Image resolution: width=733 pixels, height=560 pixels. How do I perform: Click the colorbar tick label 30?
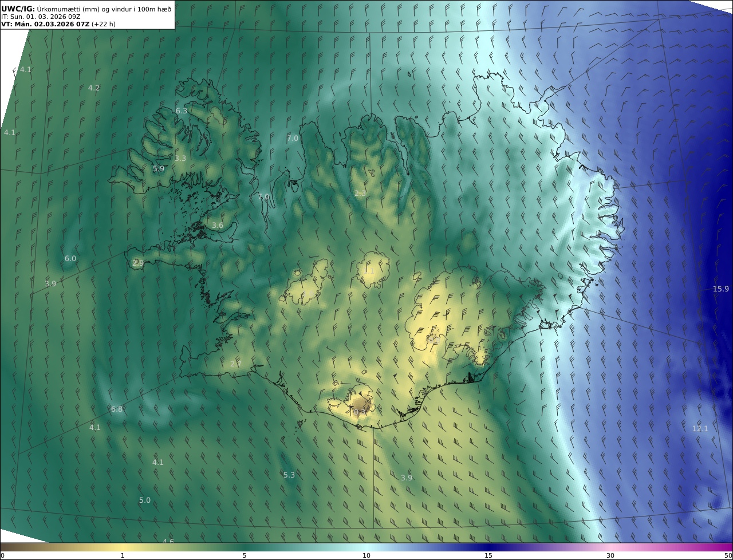click(610, 555)
